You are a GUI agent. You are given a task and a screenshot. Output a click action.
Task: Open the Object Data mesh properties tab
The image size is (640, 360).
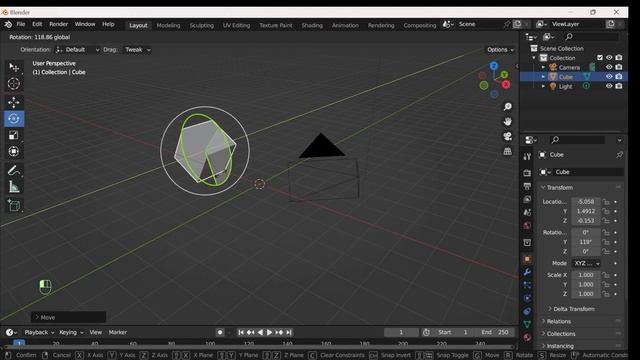[527, 324]
